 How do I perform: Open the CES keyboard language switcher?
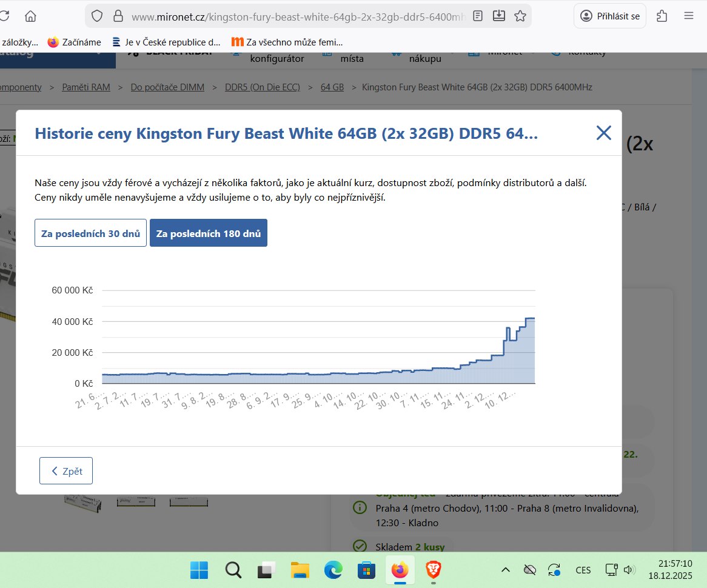(x=583, y=570)
